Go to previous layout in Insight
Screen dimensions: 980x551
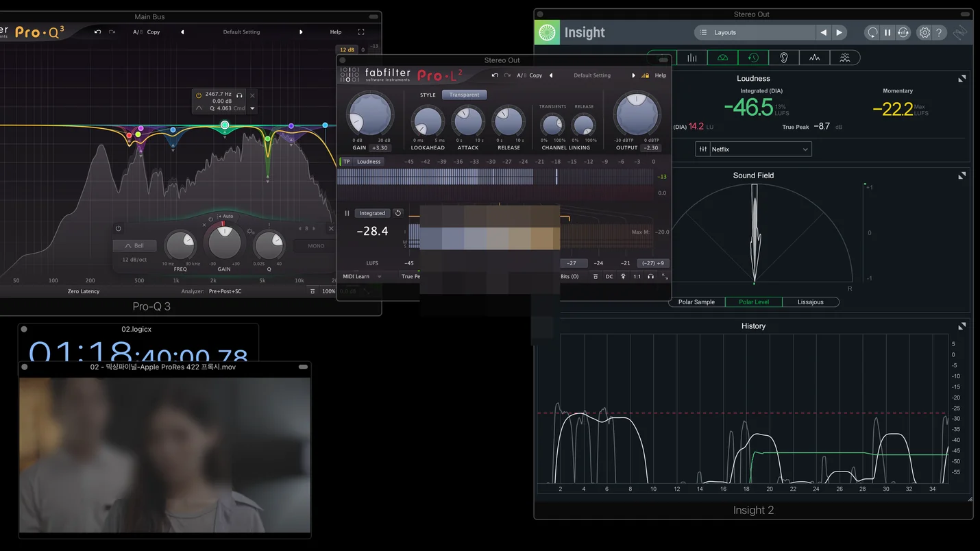tap(824, 32)
